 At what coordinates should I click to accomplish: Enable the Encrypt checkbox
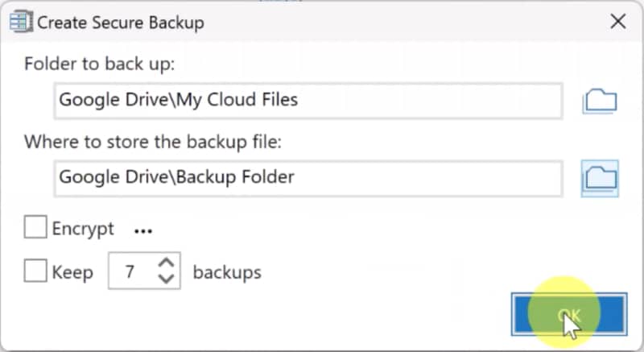point(35,229)
